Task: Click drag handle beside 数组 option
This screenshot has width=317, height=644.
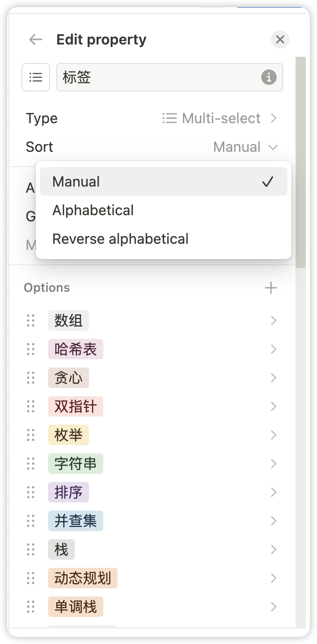Action: 31,320
